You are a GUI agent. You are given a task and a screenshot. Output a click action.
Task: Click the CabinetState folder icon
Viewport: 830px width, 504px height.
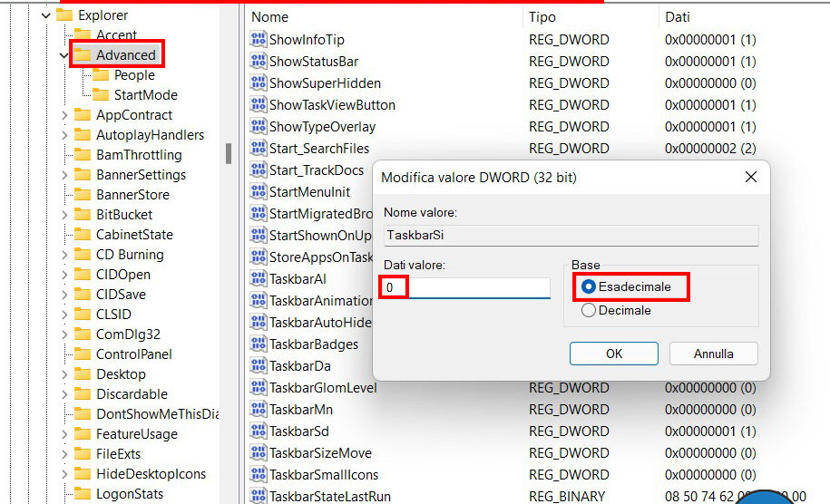[x=82, y=234]
